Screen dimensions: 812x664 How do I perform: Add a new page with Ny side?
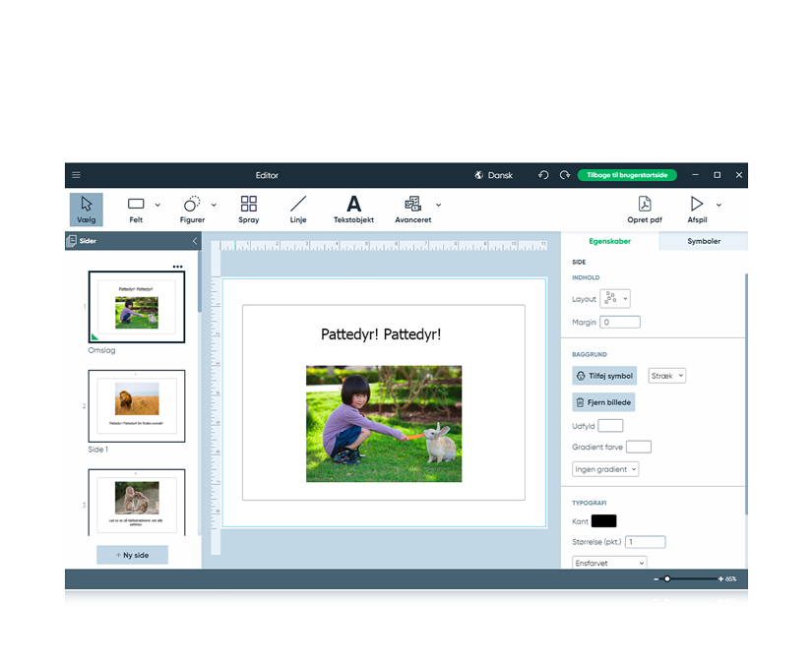(x=132, y=555)
